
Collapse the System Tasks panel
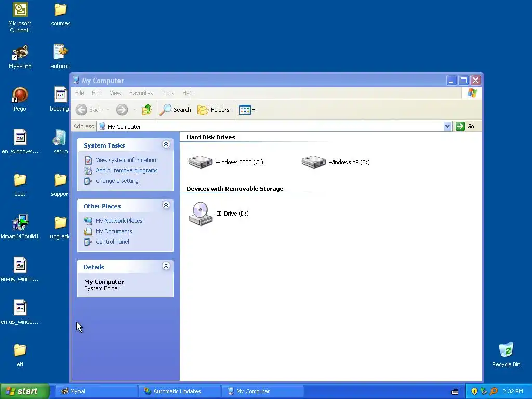[x=166, y=144]
